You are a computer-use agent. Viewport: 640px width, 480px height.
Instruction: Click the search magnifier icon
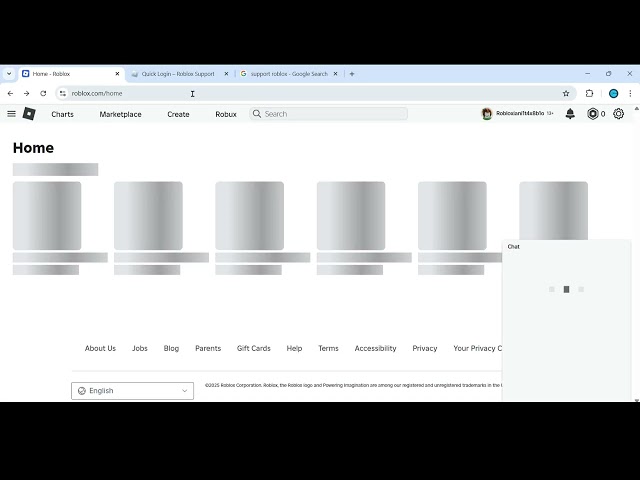tap(257, 114)
